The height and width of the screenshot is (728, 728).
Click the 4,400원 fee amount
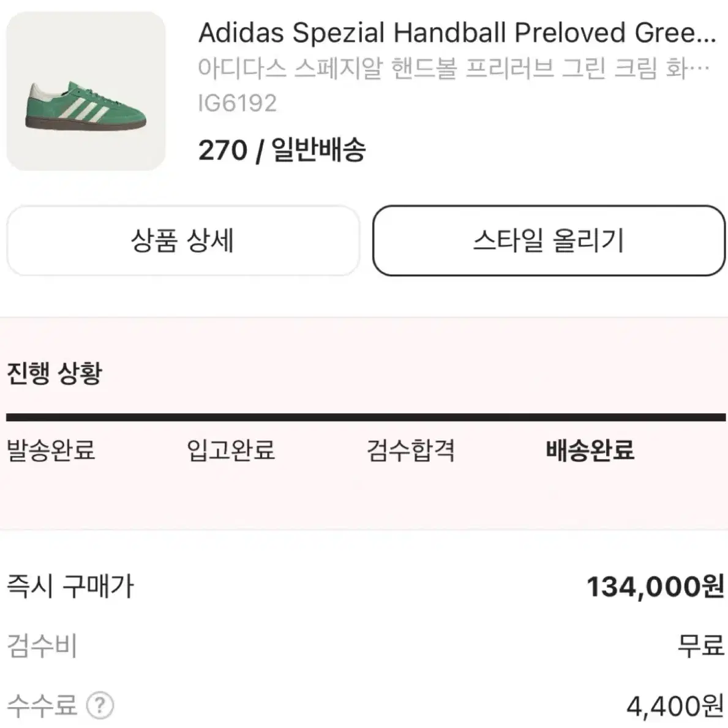[x=675, y=706]
